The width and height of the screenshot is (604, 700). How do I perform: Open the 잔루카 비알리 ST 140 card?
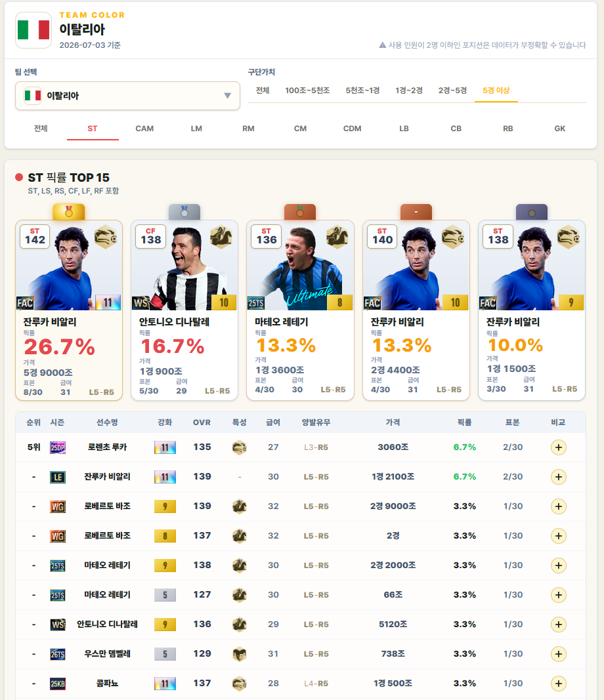click(x=416, y=310)
